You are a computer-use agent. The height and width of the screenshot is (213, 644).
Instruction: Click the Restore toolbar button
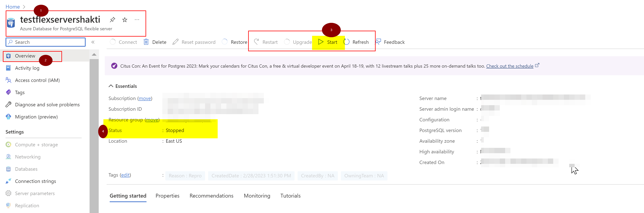235,42
